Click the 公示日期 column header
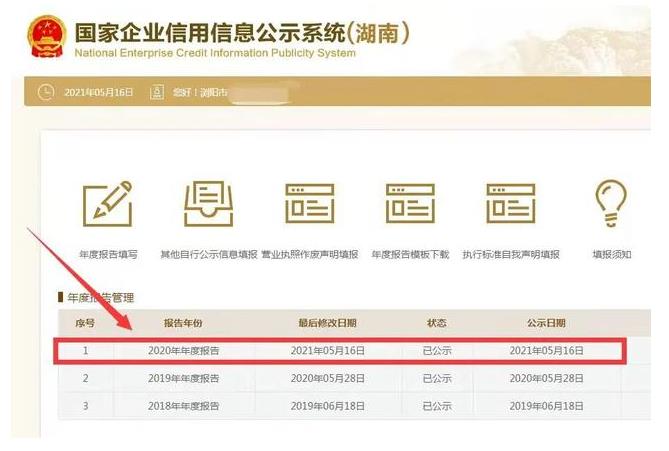This screenshot has height=451, width=669. [546, 324]
